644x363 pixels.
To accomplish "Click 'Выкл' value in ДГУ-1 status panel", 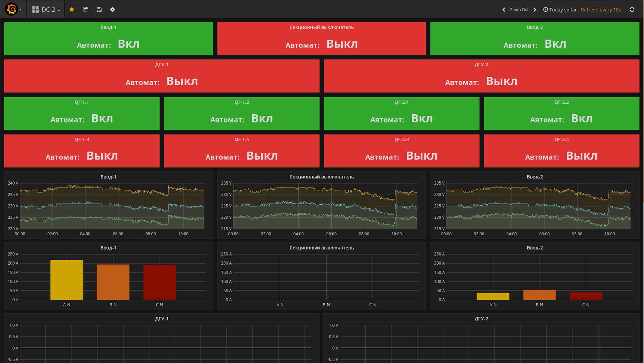I will pos(182,82).
